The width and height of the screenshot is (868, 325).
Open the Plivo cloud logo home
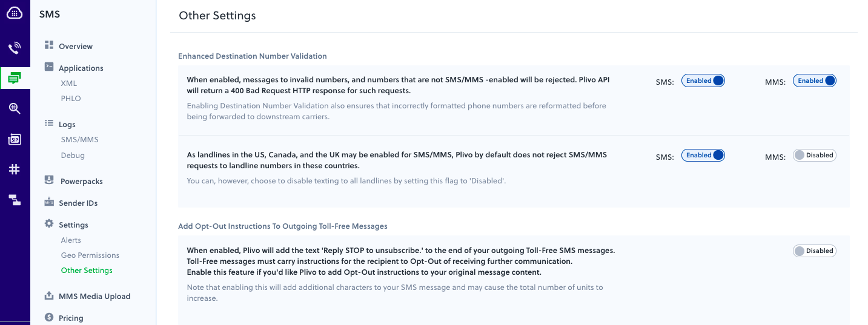(15, 12)
